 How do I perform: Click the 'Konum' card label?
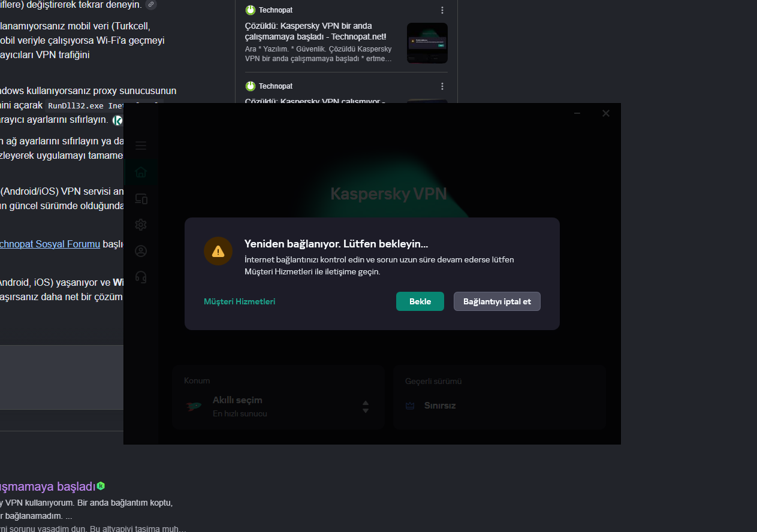pos(197,380)
